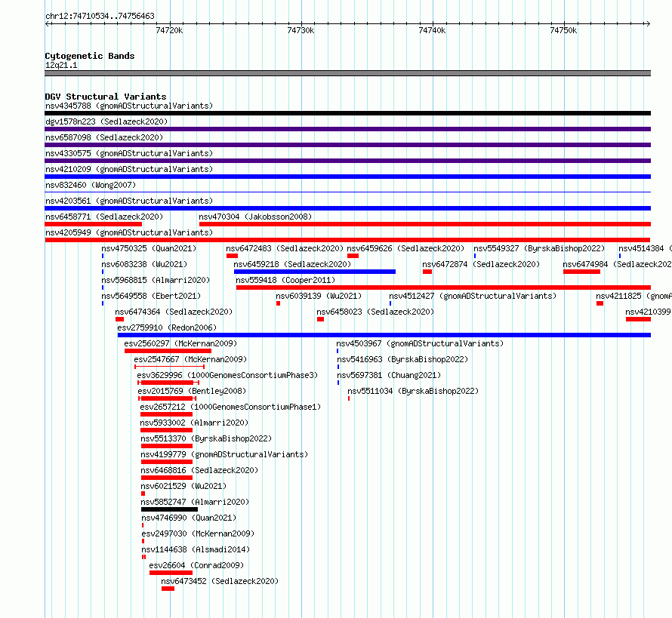Click the 74740k ruler tick label
The height and width of the screenshot is (618, 672).
tap(432, 30)
